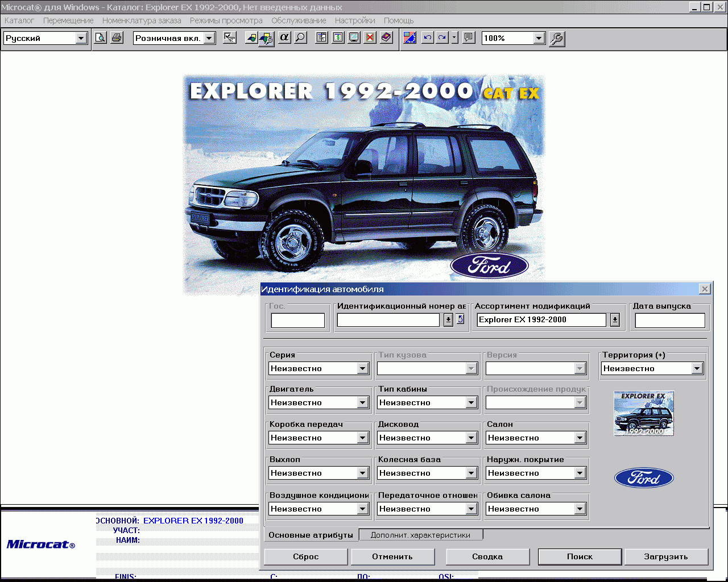The image size is (728, 582).
Task: Open the small dropdown arrow beside redo
Action: click(x=454, y=38)
